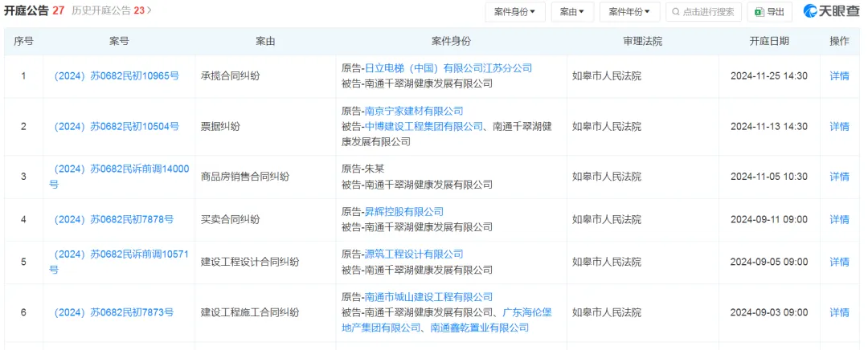
Task: View 详情 for the 建设工程施工合同纠纷 case
Action: [x=839, y=312]
